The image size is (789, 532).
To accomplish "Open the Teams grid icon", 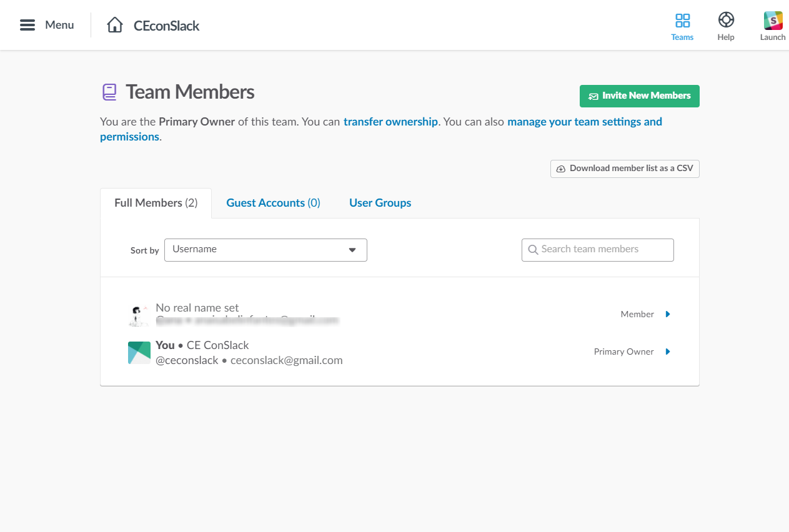I will pyautogui.click(x=683, y=21).
